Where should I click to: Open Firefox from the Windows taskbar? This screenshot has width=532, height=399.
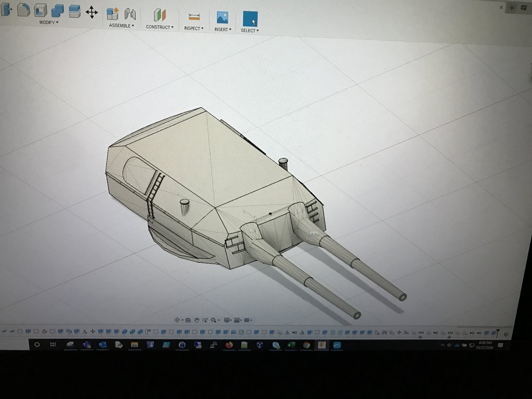coord(229,345)
